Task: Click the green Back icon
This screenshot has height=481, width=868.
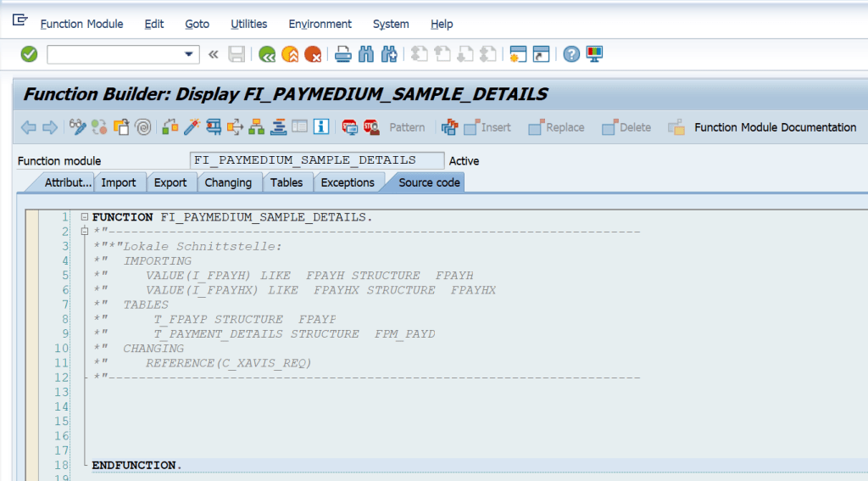Action: [267, 54]
